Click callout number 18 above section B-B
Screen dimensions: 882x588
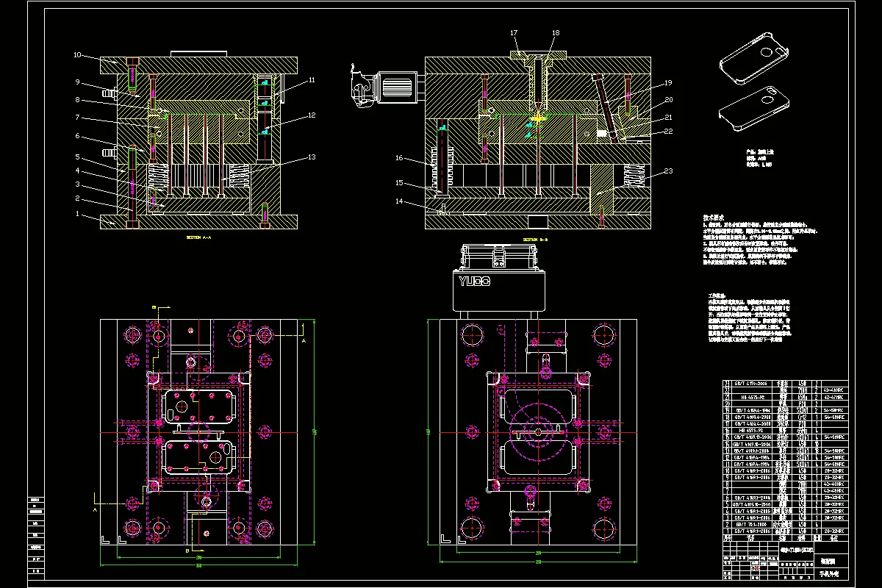point(555,33)
